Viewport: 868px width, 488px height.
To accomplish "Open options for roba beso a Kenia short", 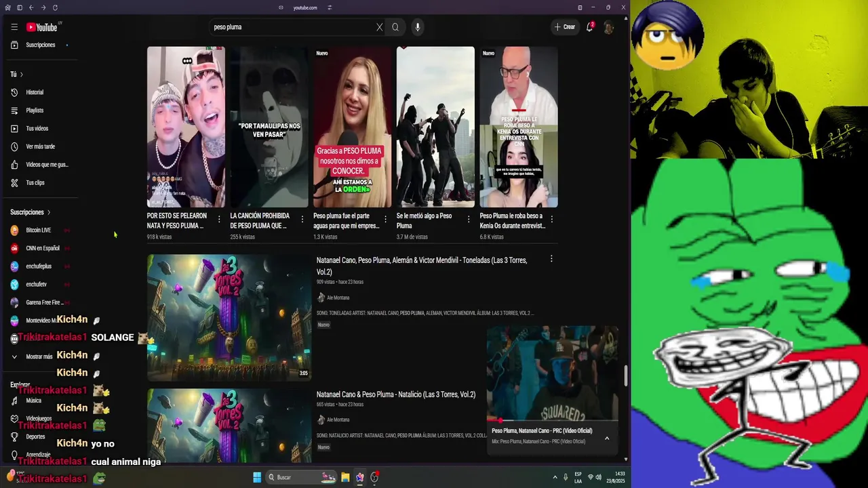I will tap(551, 219).
